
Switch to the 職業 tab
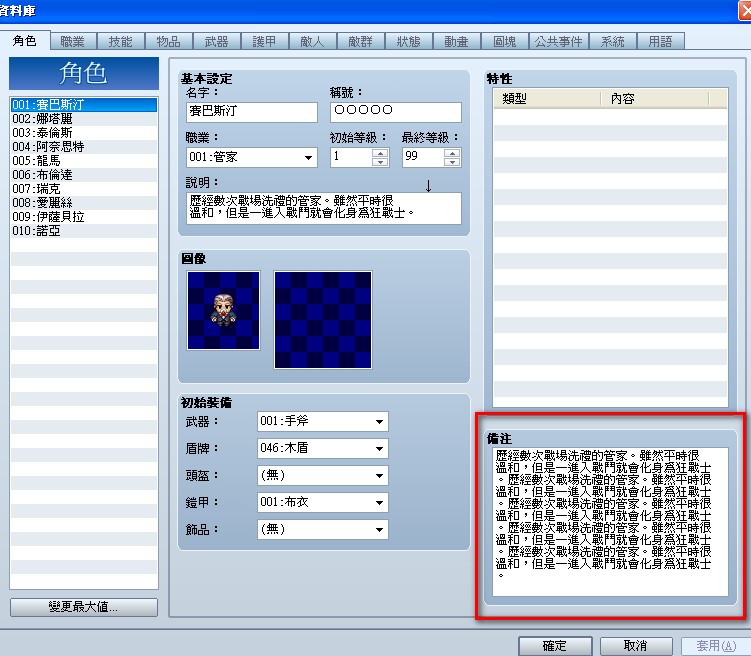[x=73, y=42]
